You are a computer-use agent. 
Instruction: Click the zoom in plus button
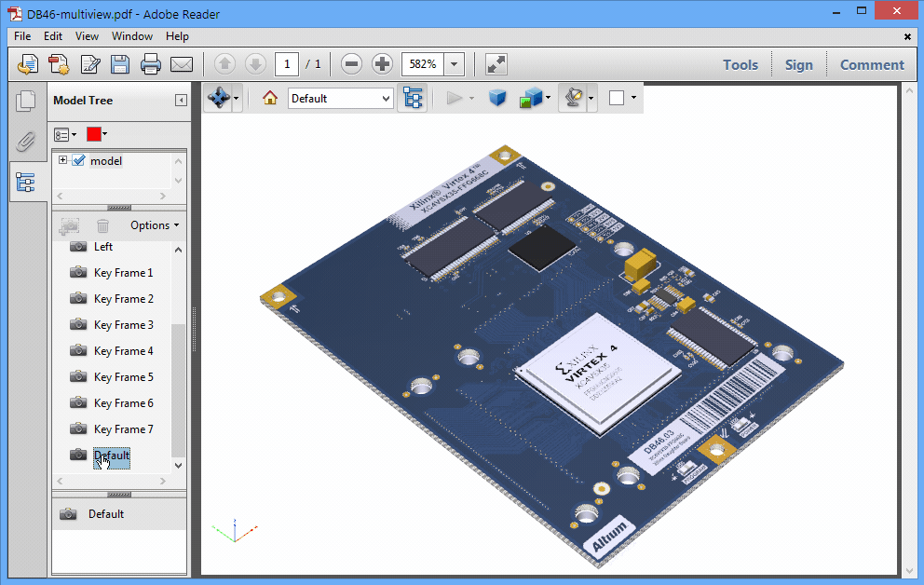(x=382, y=64)
